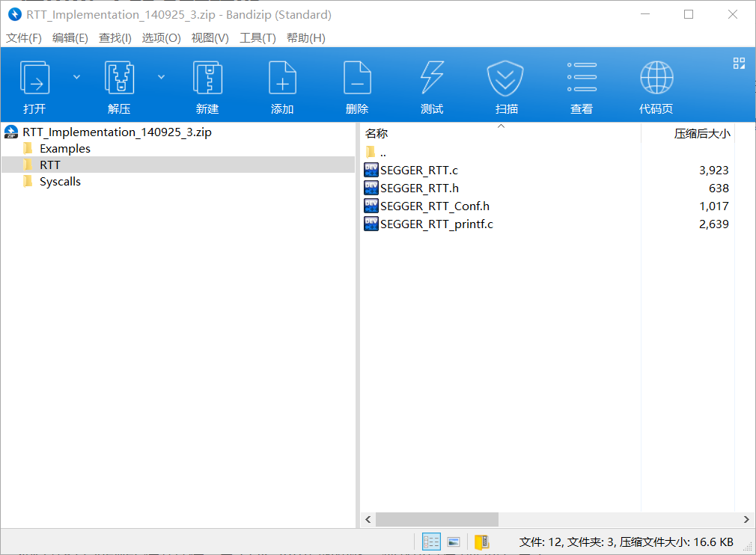Viewport: 756px width, 555px height.
Task: Open the 查找(I) menu
Action: [x=115, y=37]
